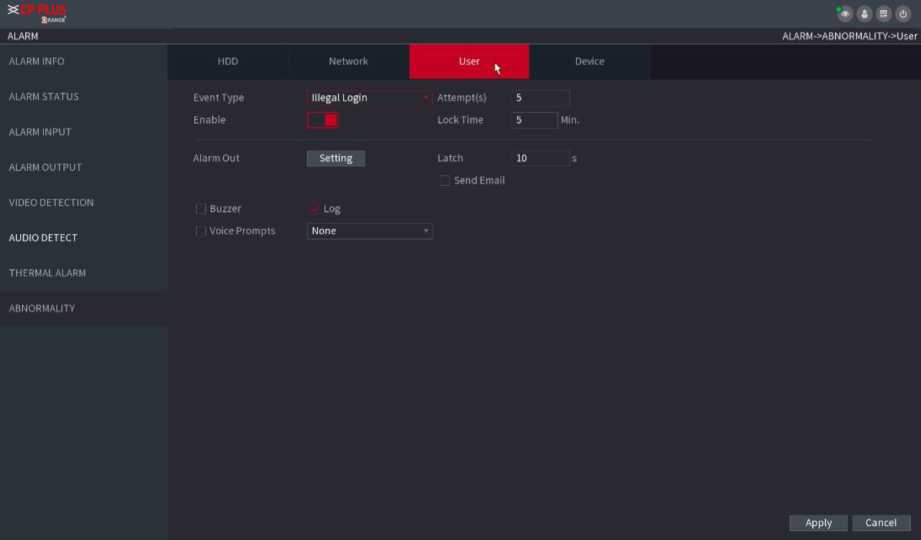The width and height of the screenshot is (921, 540).
Task: Click the Cancel button
Action: [881, 523]
